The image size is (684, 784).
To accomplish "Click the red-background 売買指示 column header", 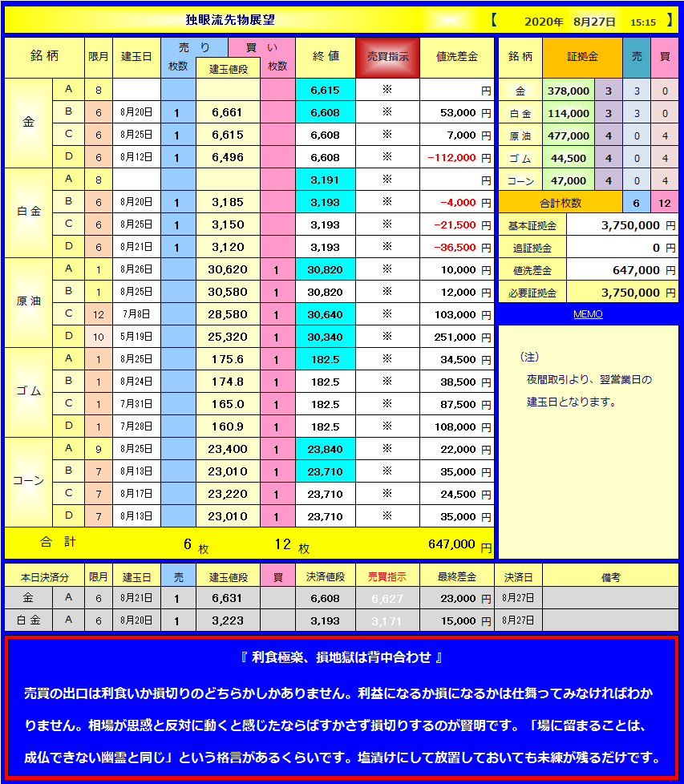I will coord(387,57).
